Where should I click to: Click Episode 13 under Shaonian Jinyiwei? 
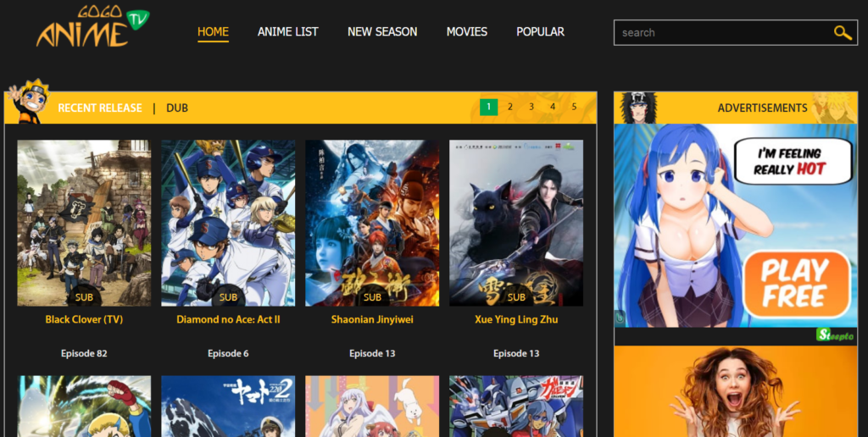372,353
